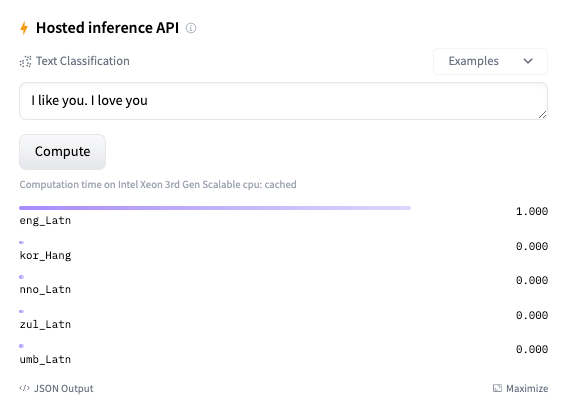This screenshot has height=415, width=575.
Task: Select the kor_Hang result label
Action: click(x=45, y=255)
